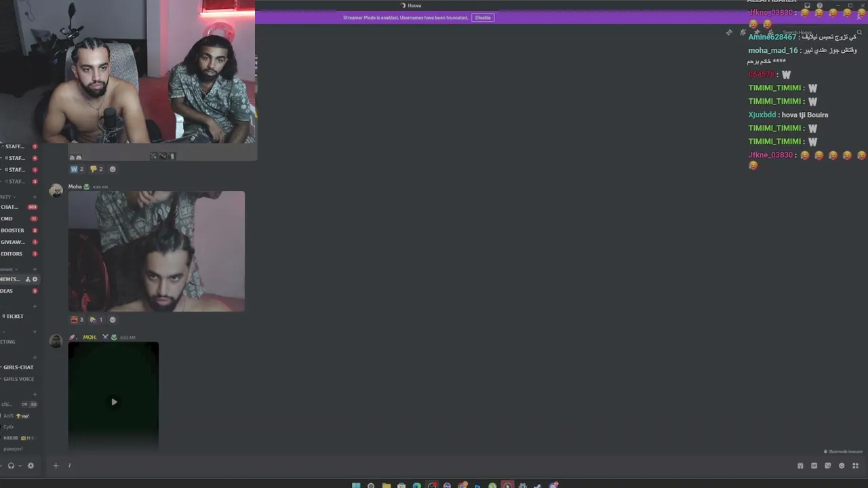
Task: Open the Discord inbox icon
Action: (807, 5)
